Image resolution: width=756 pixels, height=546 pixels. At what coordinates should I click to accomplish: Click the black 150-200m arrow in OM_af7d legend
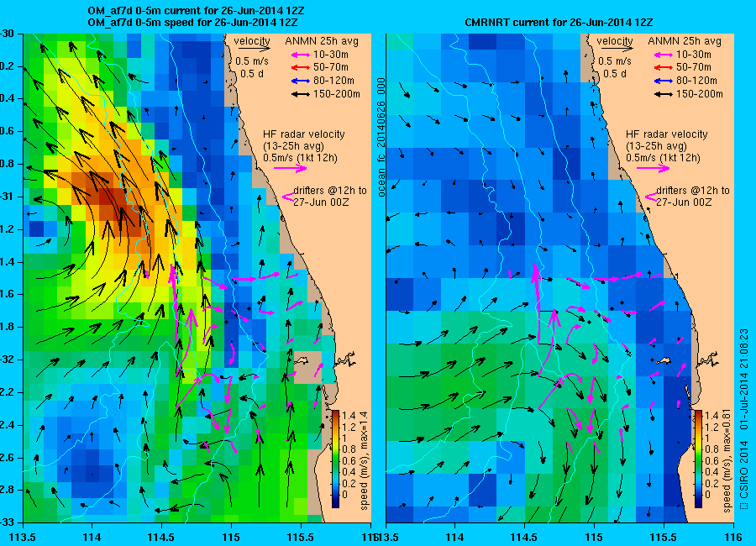pyautogui.click(x=301, y=95)
